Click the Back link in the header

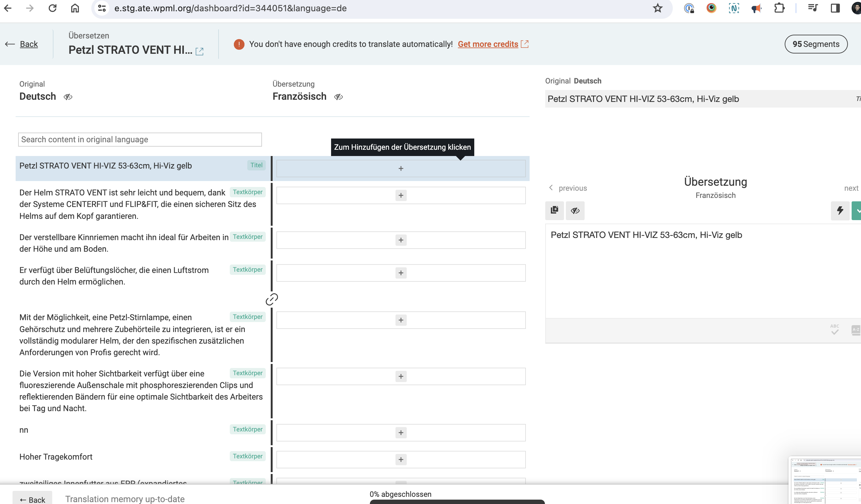click(x=29, y=44)
